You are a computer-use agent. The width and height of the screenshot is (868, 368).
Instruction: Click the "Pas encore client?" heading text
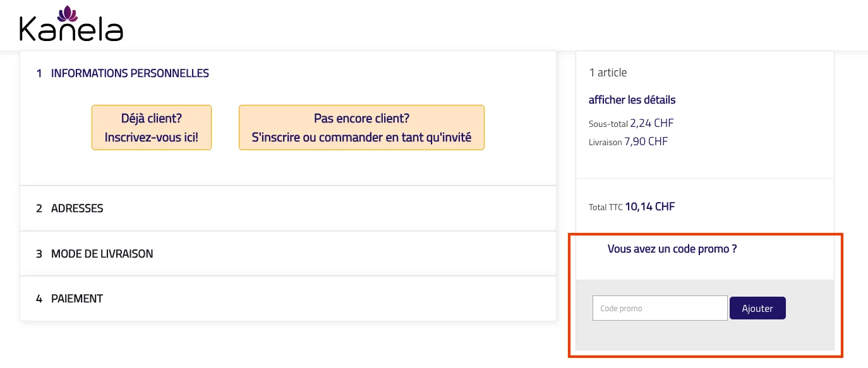[x=361, y=117]
